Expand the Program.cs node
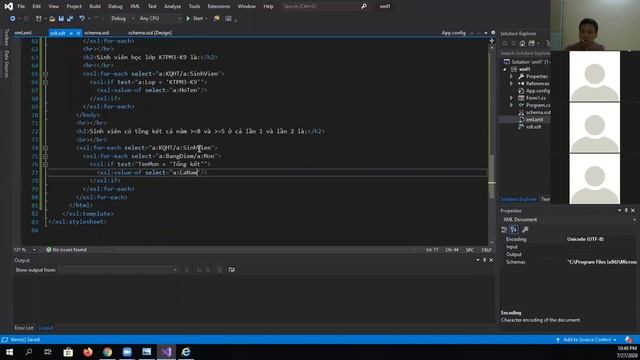The width and height of the screenshot is (640, 360). pyautogui.click(x=511, y=105)
